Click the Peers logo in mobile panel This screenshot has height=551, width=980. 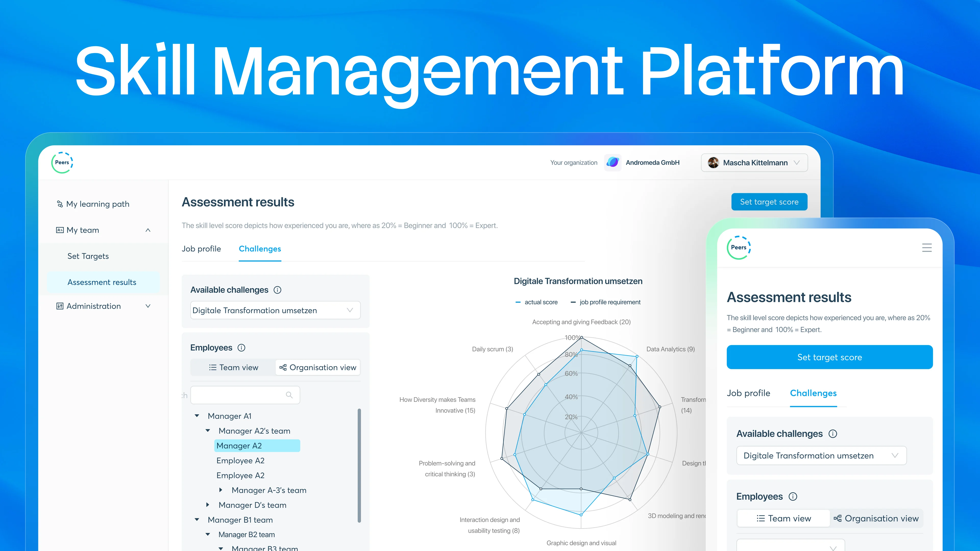tap(738, 247)
